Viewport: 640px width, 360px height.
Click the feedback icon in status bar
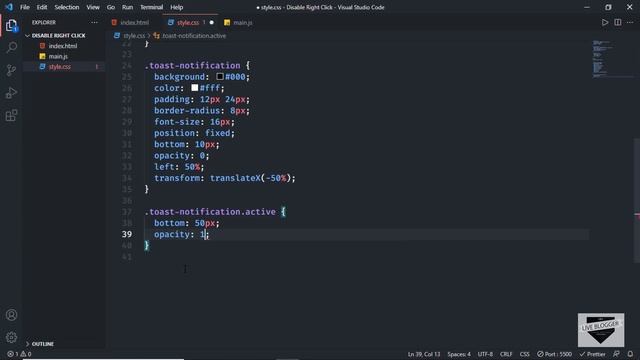point(616,354)
